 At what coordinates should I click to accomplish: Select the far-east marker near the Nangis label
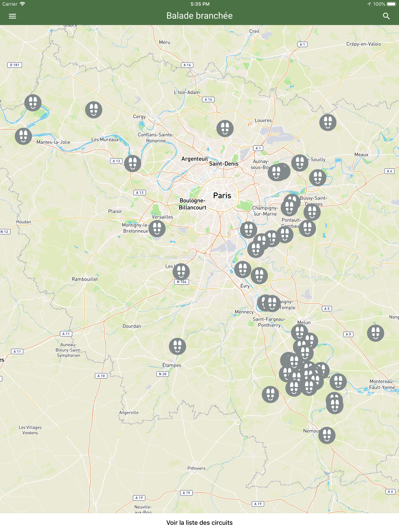click(x=375, y=333)
